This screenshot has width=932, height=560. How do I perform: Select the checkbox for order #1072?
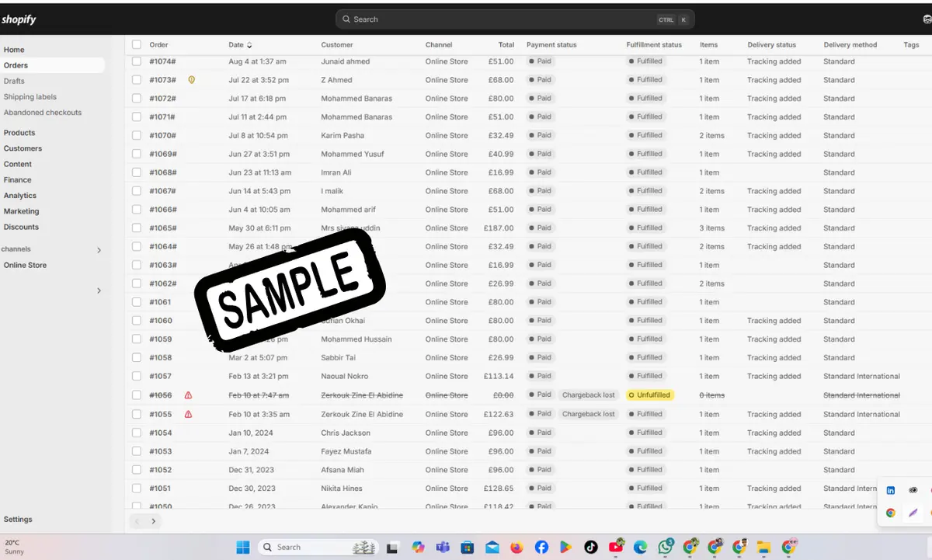pos(137,99)
